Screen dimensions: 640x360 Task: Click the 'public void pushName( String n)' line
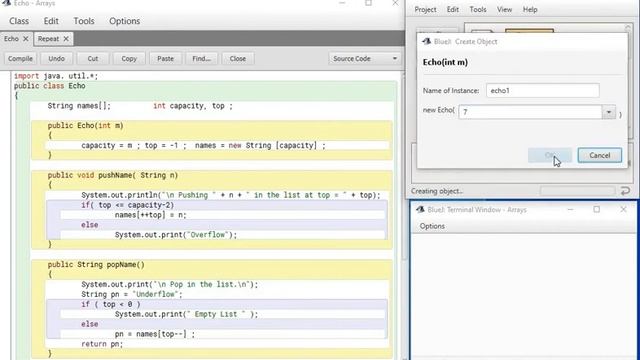113,175
